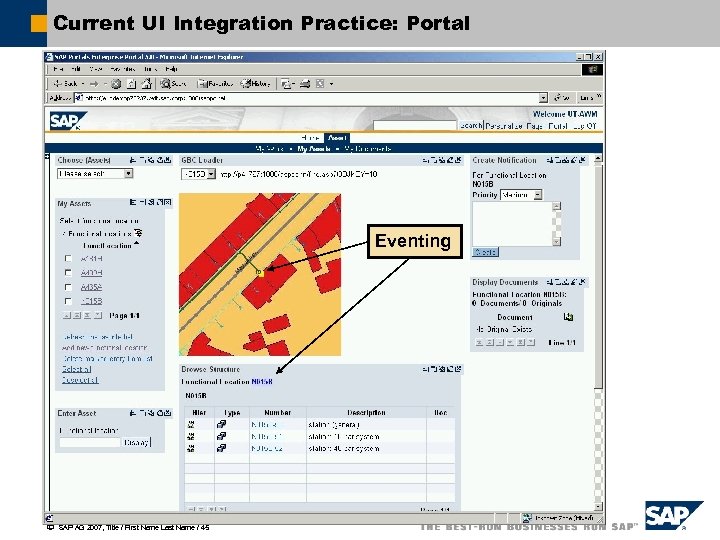The height and width of the screenshot is (540, 720).
Task: Click hierarchy icon in station 11 row
Action: click(x=191, y=436)
